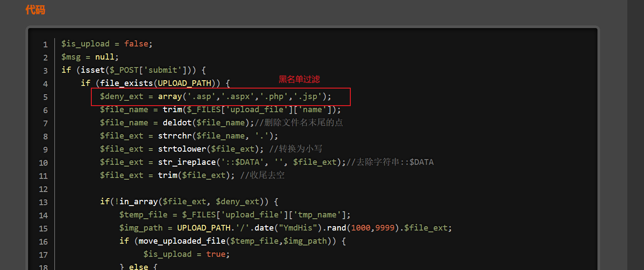Click the $msg = null; line

[x=90, y=57]
